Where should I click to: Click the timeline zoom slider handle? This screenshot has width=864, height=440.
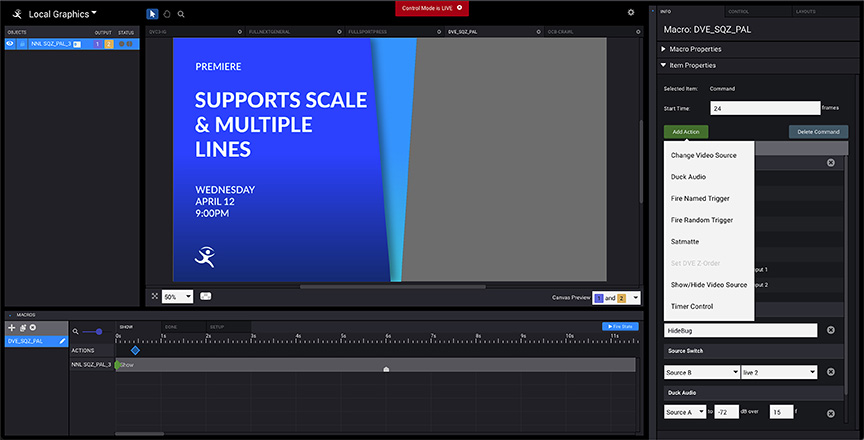coord(99,332)
